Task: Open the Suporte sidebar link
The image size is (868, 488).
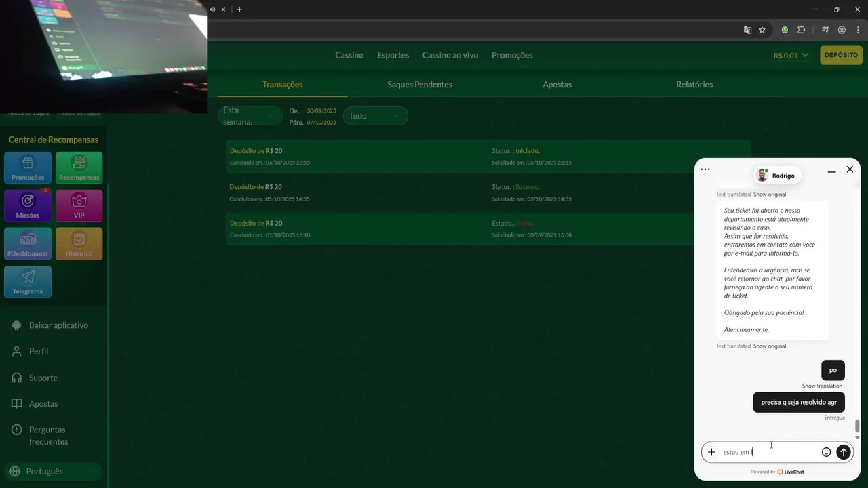Action: (x=43, y=378)
